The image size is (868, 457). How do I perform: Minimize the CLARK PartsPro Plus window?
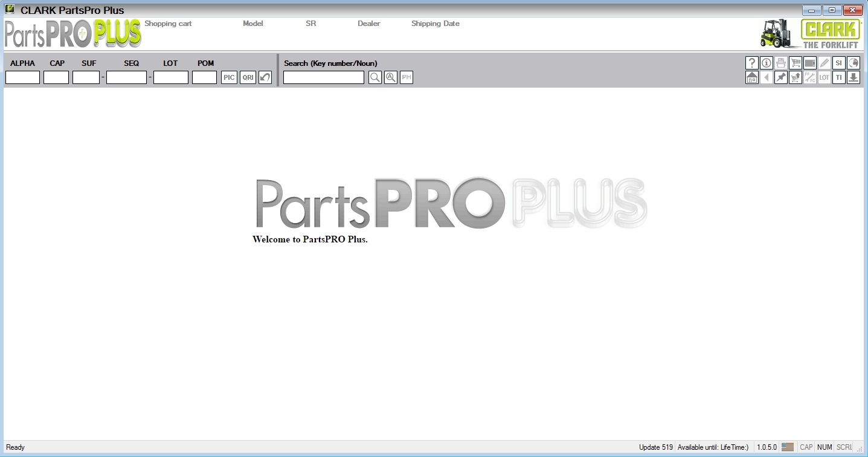pyautogui.click(x=811, y=10)
